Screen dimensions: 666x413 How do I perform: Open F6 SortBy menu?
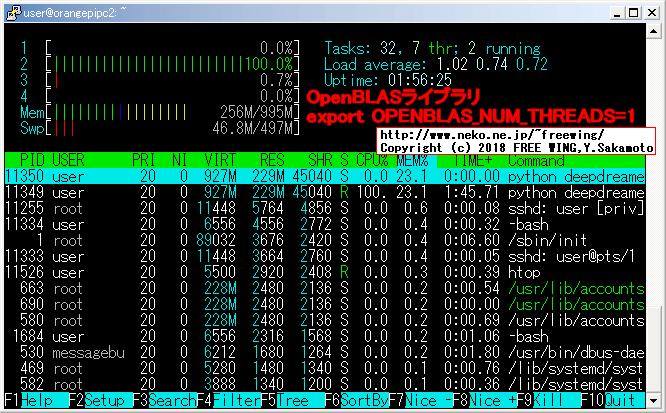point(357,400)
